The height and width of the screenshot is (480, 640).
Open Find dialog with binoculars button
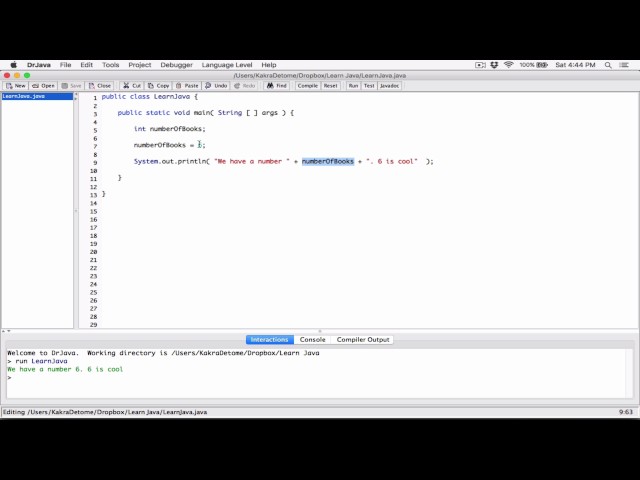tap(277, 86)
